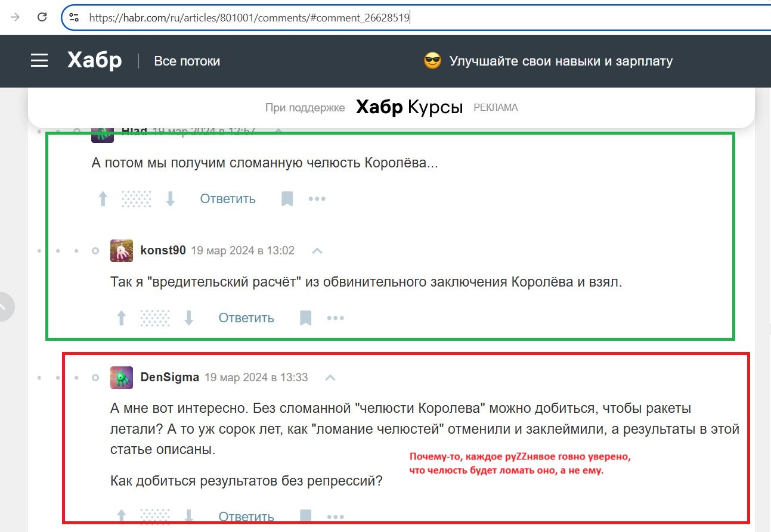The width and height of the screenshot is (771, 532).
Task: Click the Хабр logo to go home
Action: click(94, 60)
